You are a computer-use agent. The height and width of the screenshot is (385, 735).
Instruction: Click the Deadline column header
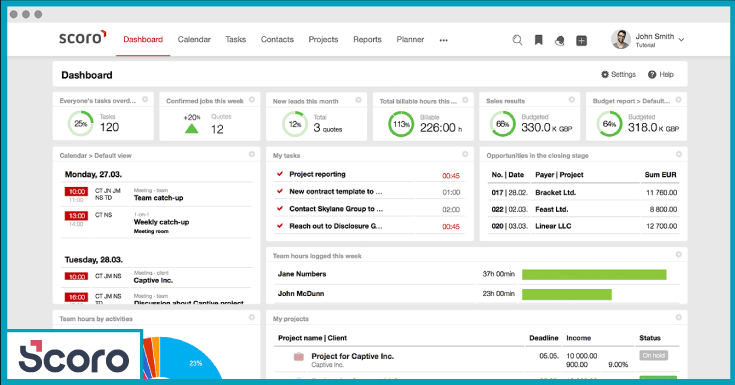544,338
